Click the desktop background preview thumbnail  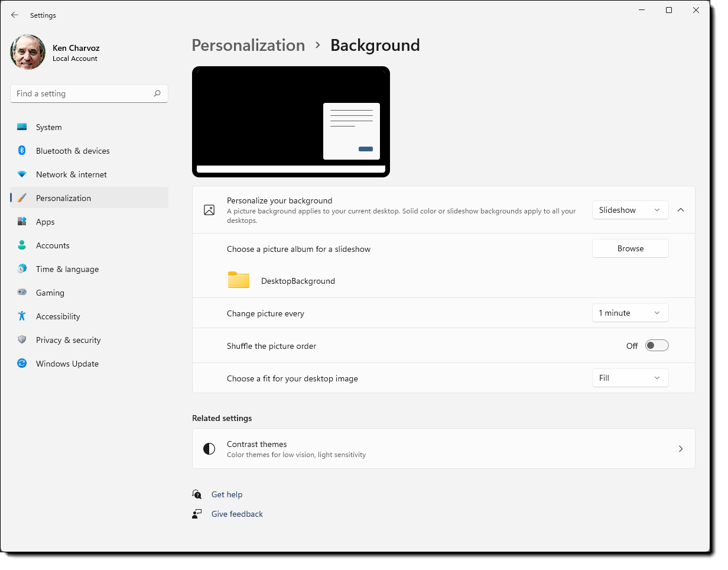click(x=291, y=122)
